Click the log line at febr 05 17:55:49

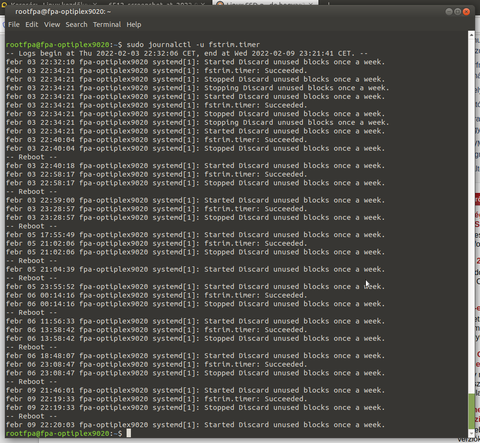tap(195, 235)
